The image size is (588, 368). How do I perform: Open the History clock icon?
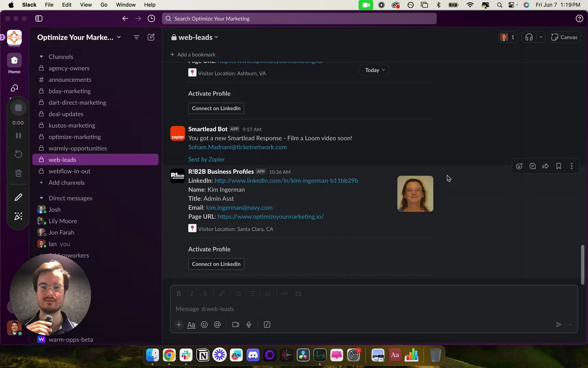click(x=151, y=18)
